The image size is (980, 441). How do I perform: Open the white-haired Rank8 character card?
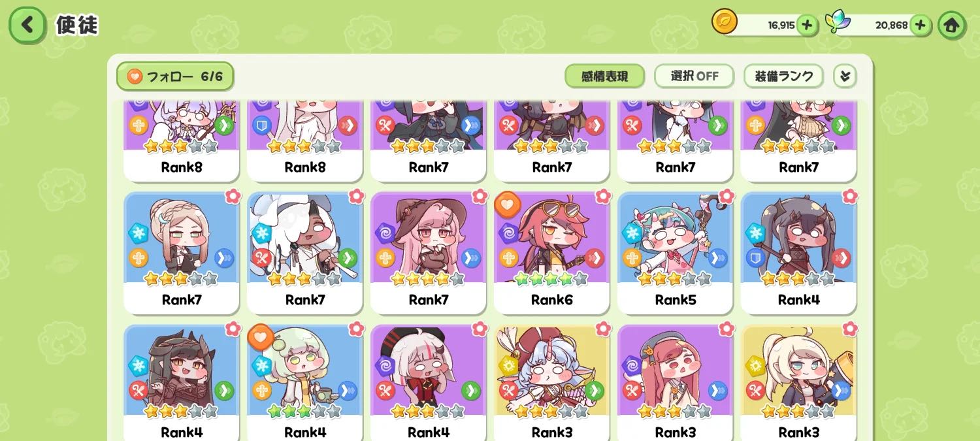(x=305, y=141)
